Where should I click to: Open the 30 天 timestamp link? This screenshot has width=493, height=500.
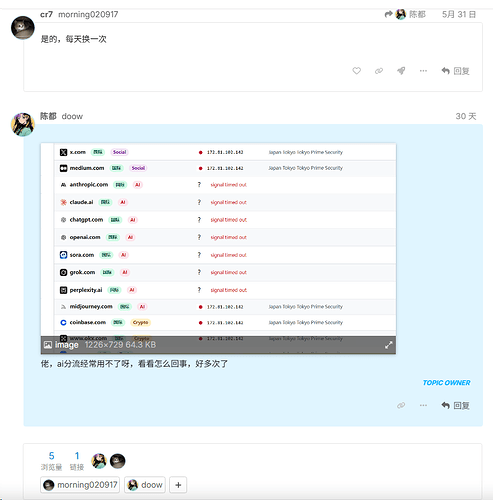coord(466,116)
